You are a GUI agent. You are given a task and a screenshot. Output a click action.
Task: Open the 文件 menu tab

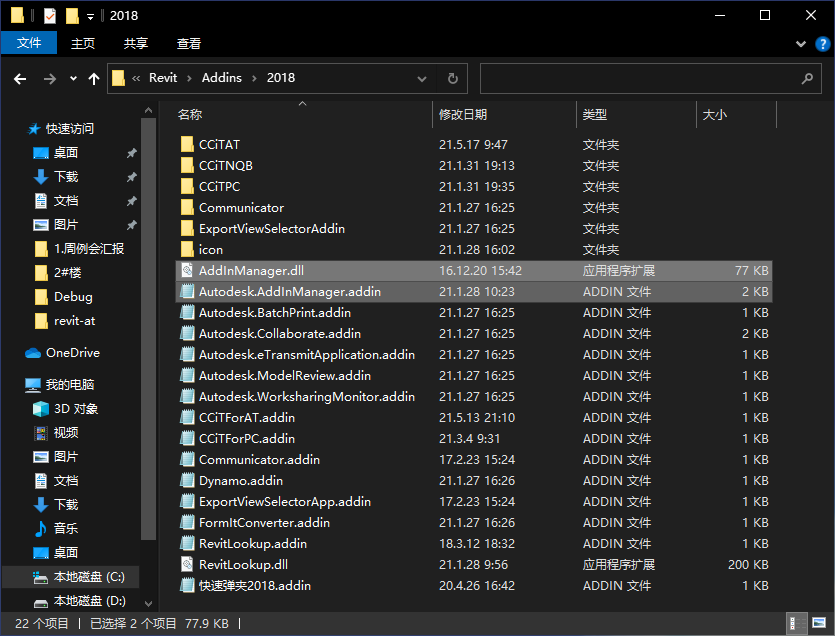29,43
